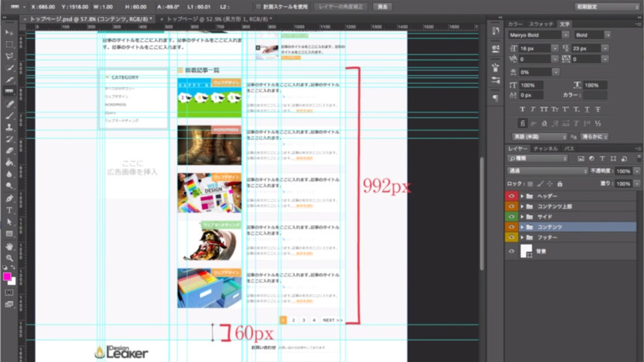Select the Rectangular Marquee tool
Image resolution: width=644 pixels, height=362 pixels.
point(9,44)
